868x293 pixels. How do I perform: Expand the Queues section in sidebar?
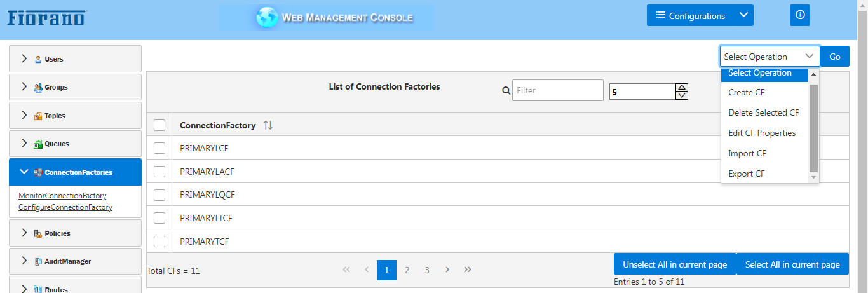point(76,144)
